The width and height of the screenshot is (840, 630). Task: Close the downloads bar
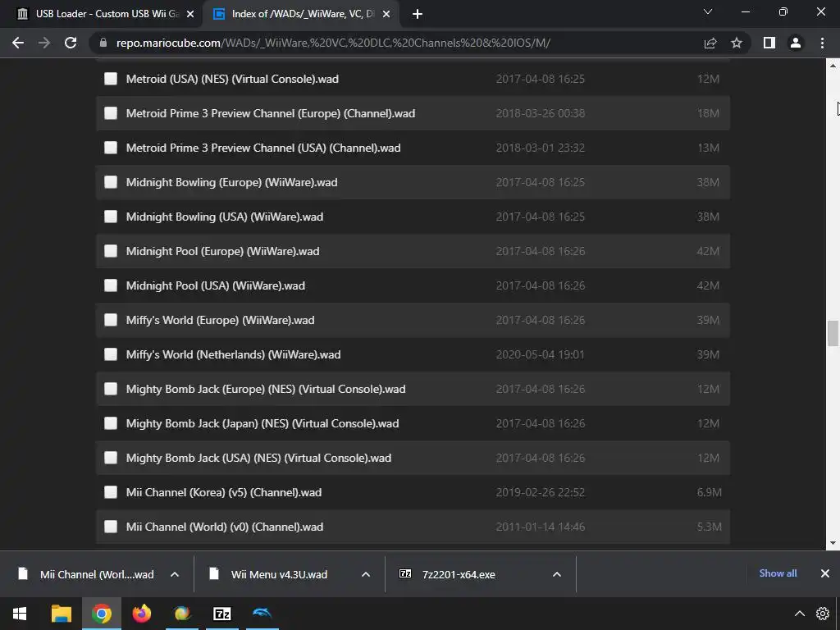(x=825, y=573)
